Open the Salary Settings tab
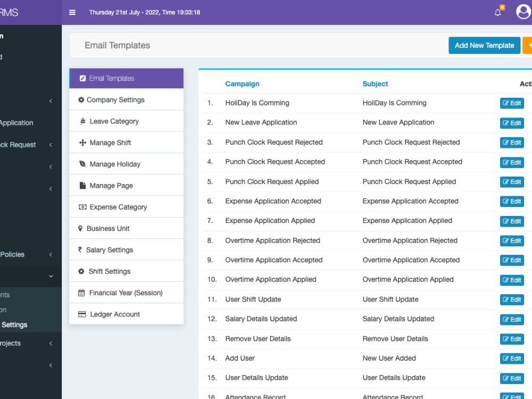The image size is (532, 399). 126,250
